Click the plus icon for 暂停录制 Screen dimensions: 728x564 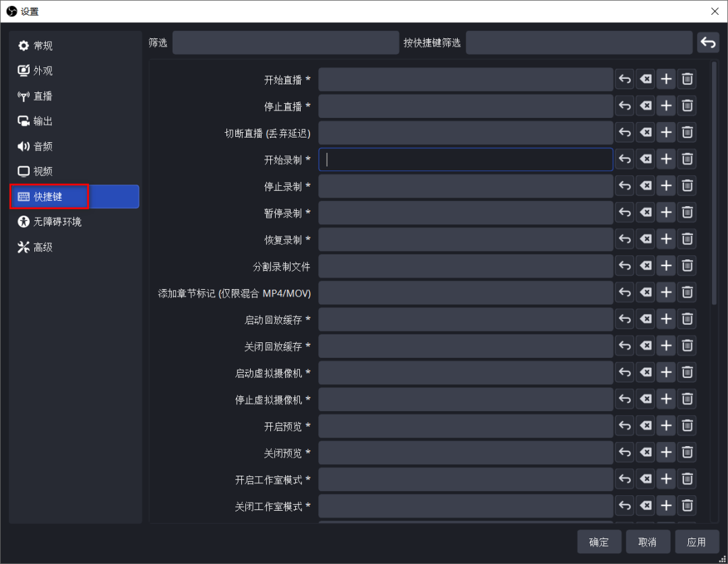666,212
